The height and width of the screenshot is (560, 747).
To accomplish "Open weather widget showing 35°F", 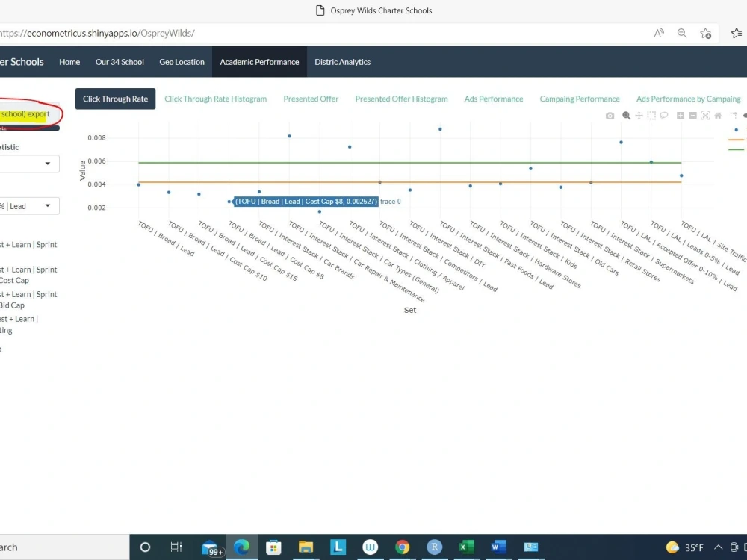I will tap(684, 547).
